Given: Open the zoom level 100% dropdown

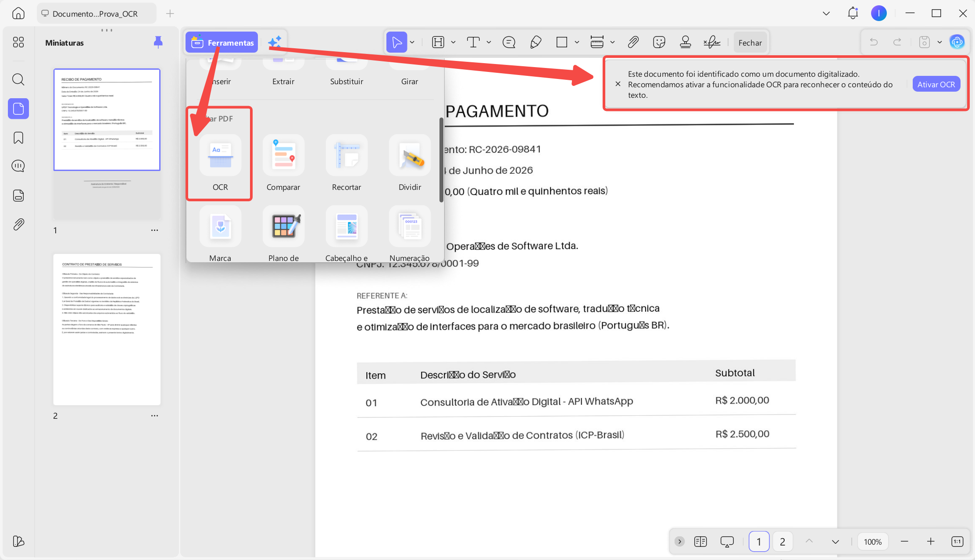Looking at the screenshot, I should coord(872,542).
